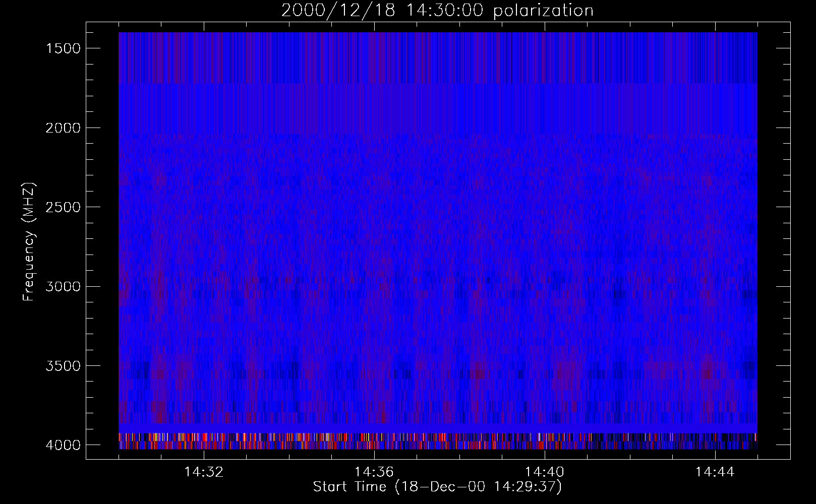816x504 pixels.
Task: Click the 14:44 time tick label
Action: (x=715, y=472)
